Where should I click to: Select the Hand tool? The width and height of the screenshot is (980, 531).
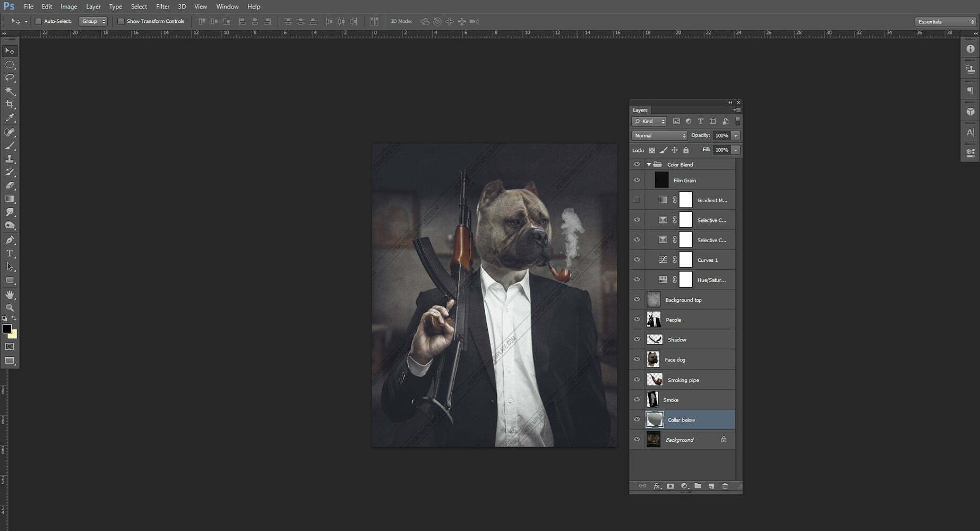[x=10, y=294]
